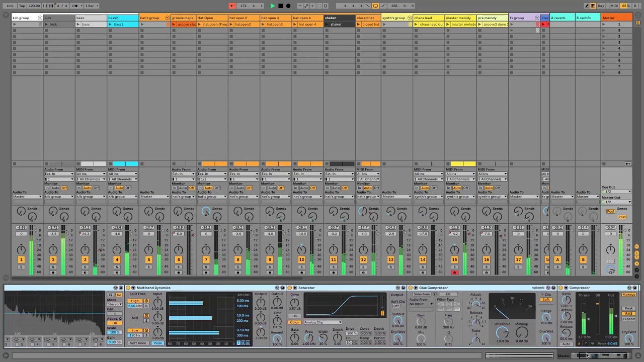
Task: Open the Saturator Analog Clip type dropdown
Action: (323, 322)
